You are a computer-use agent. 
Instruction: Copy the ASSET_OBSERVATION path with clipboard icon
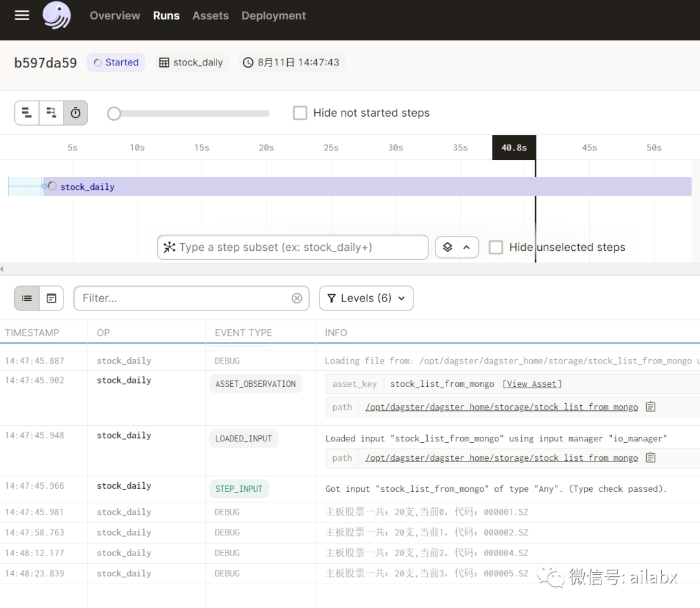tap(651, 406)
